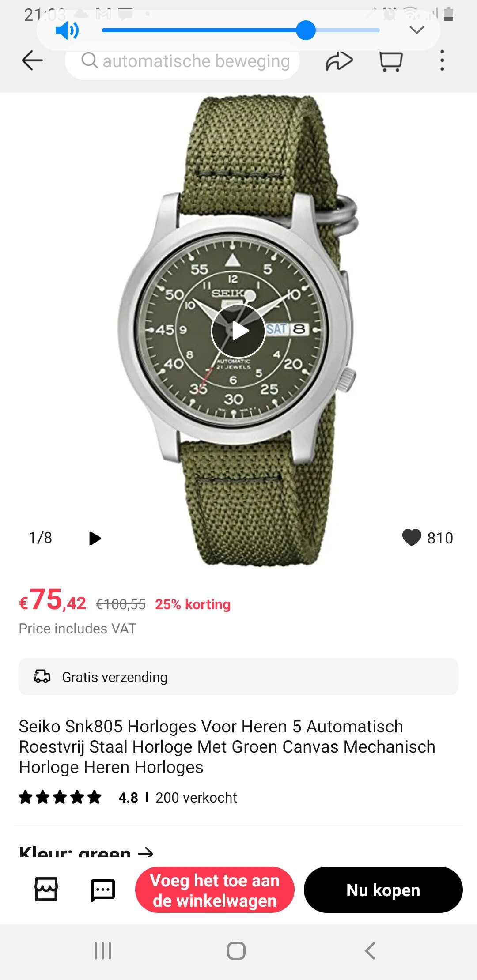
Task: Adjust the blue volume slider handle
Action: [x=306, y=30]
